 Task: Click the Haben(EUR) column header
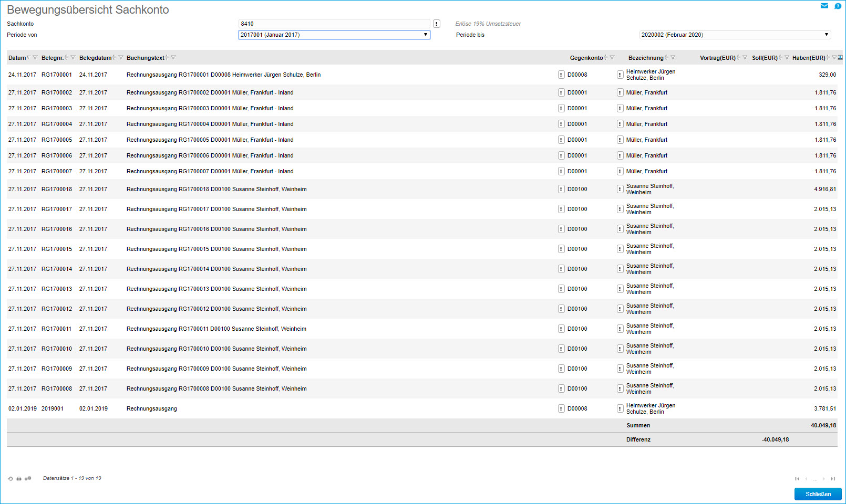pos(808,58)
